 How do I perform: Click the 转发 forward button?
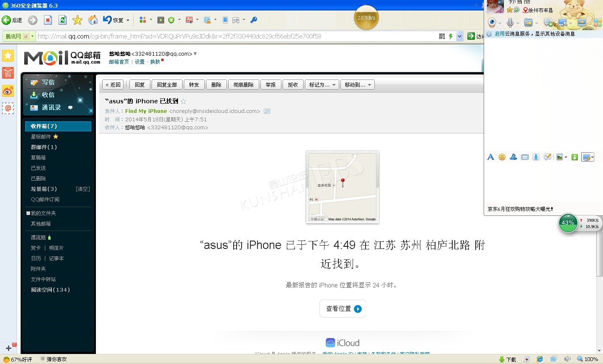[x=194, y=85]
